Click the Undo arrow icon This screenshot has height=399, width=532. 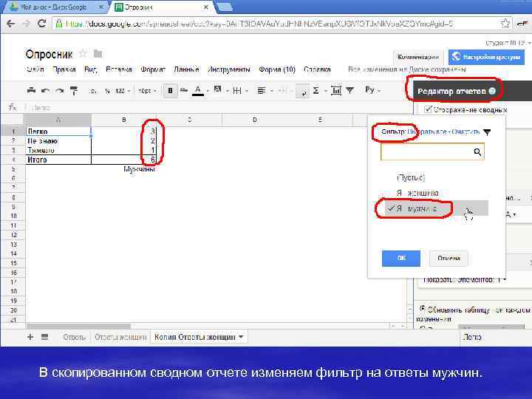(x=46, y=91)
